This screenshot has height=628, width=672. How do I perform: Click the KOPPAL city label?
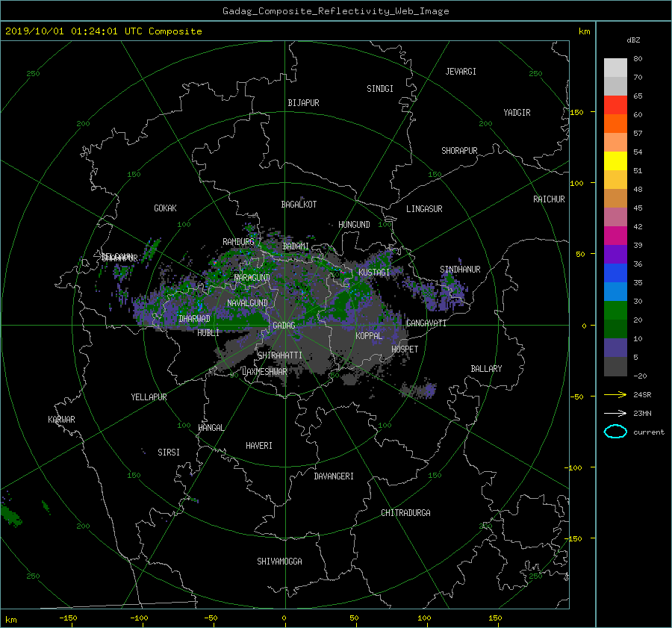(x=369, y=335)
